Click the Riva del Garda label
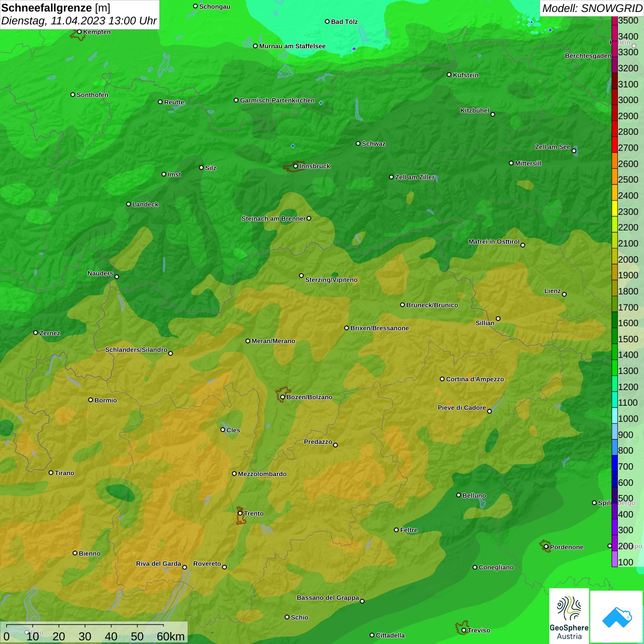 pos(158,563)
